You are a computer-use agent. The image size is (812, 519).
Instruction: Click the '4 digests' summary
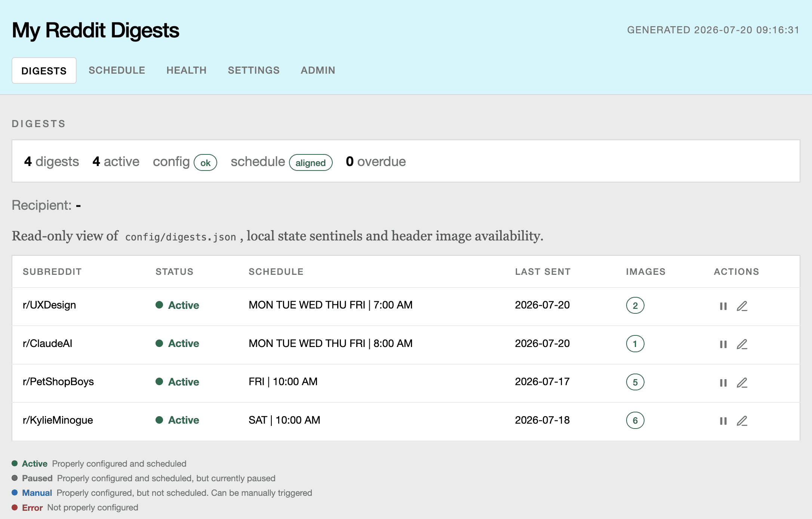[x=52, y=162]
